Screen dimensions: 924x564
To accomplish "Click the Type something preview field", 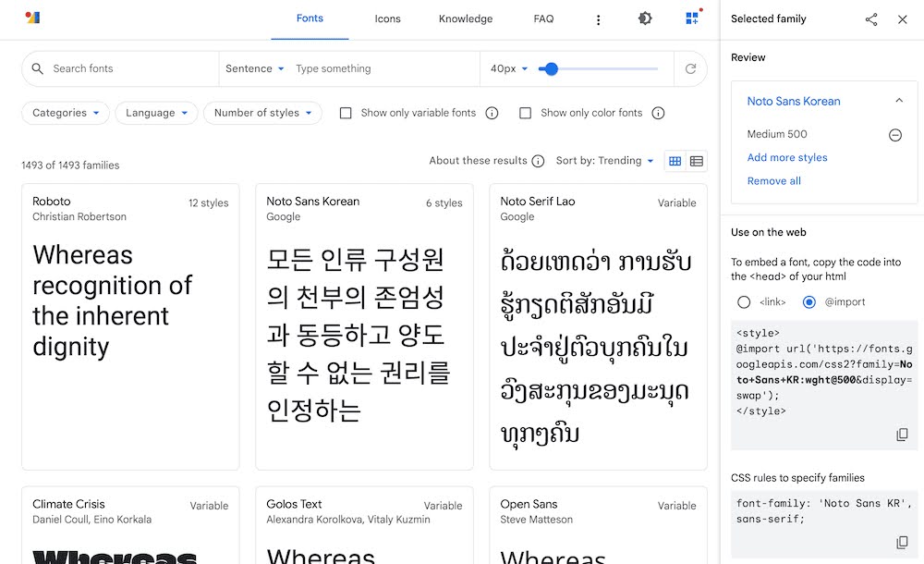I will [384, 69].
